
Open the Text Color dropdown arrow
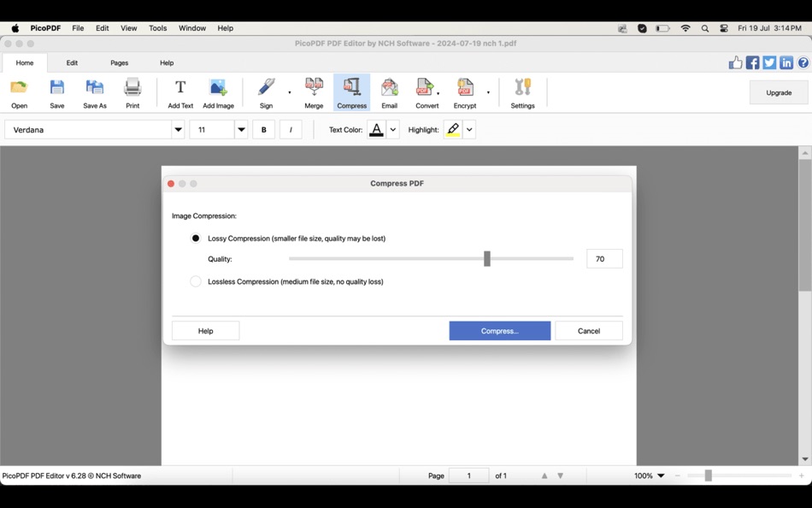click(x=392, y=130)
